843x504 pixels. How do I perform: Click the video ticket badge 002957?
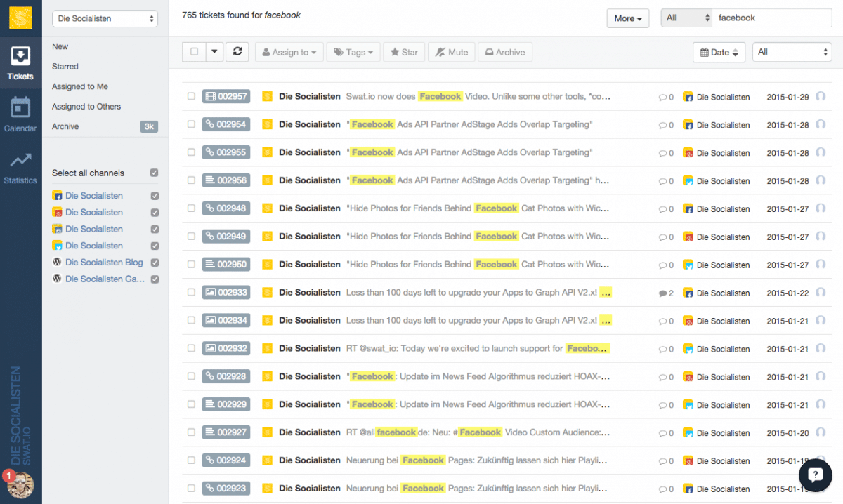(226, 96)
